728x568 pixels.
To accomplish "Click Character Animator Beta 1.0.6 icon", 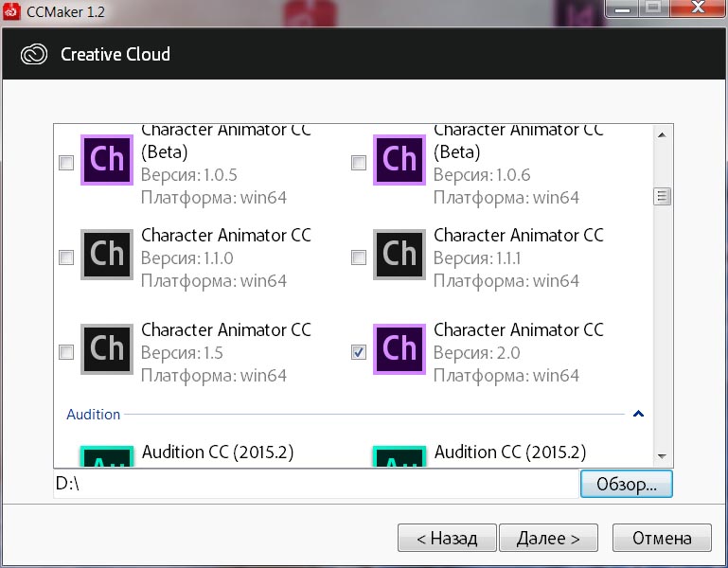I will [x=400, y=160].
